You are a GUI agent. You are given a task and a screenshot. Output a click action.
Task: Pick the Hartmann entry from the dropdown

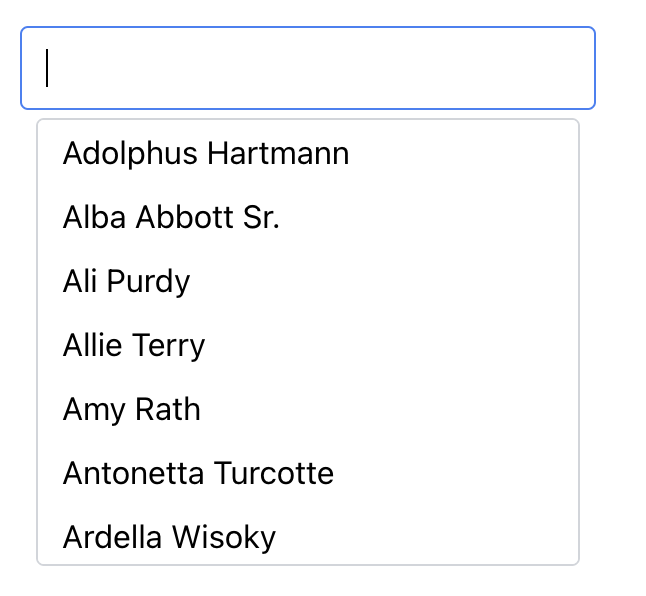[206, 154]
